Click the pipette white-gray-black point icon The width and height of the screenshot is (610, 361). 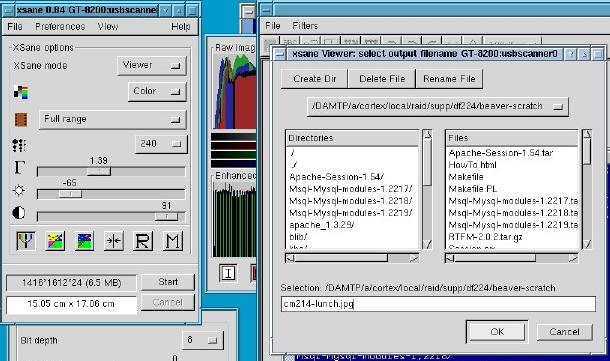tap(26, 240)
